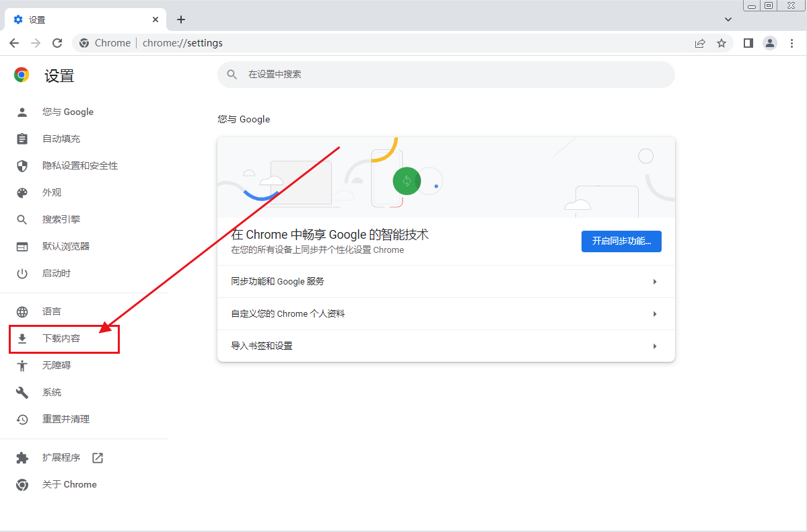807x532 pixels.
Task: Click the person icon for 您与 Google
Action: point(22,112)
